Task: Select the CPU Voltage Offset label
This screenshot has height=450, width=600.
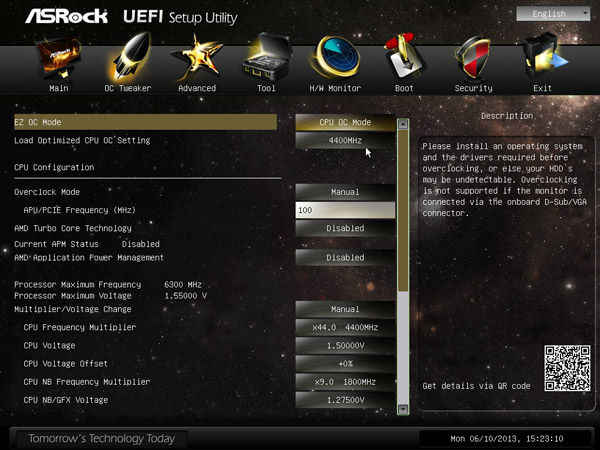Action: tap(65, 364)
